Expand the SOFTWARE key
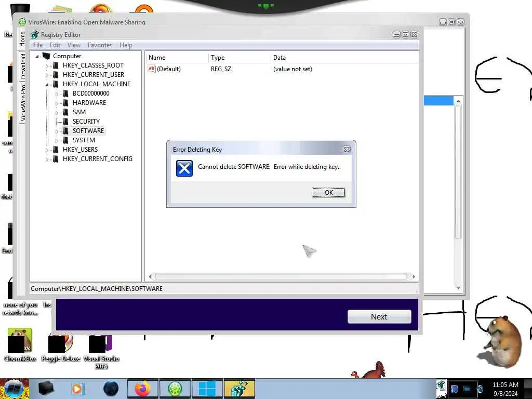 (x=57, y=131)
